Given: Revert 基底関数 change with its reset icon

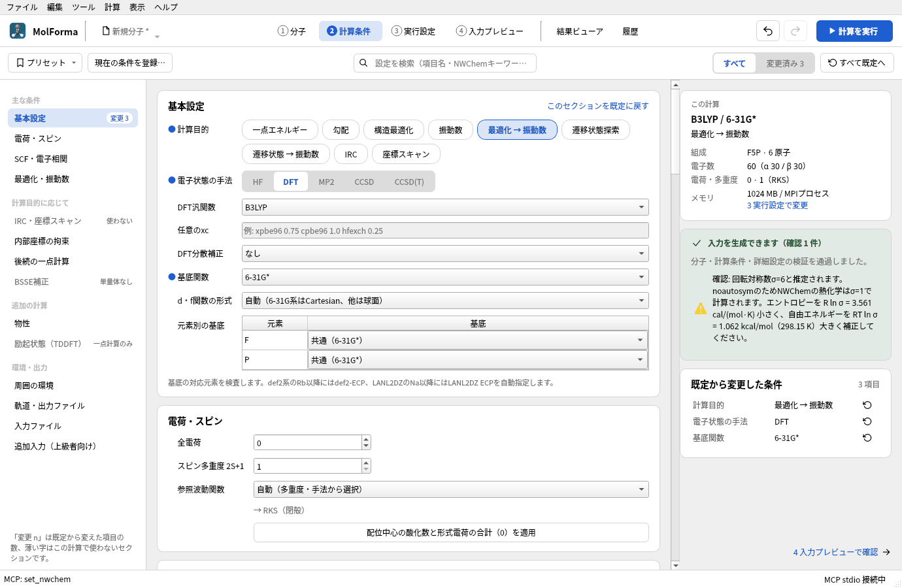Looking at the screenshot, I should (x=867, y=438).
